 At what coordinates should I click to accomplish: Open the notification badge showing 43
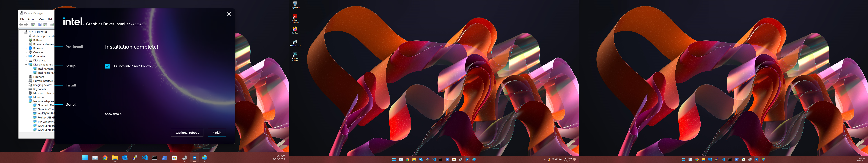click(574, 159)
